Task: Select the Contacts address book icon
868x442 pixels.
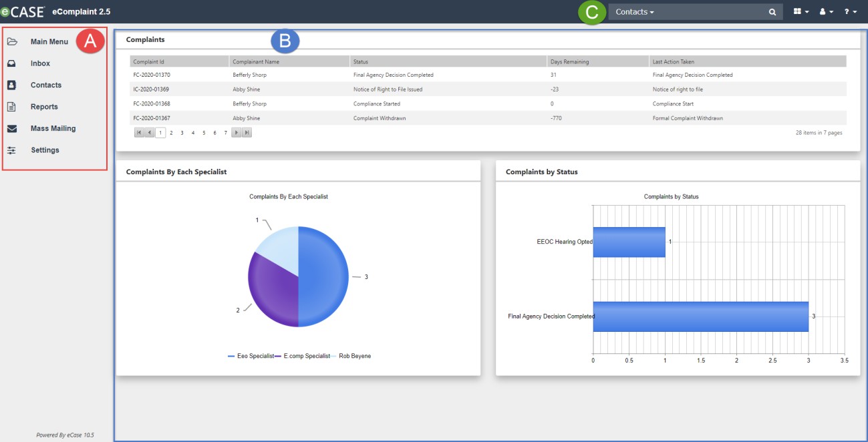Action: (12, 85)
